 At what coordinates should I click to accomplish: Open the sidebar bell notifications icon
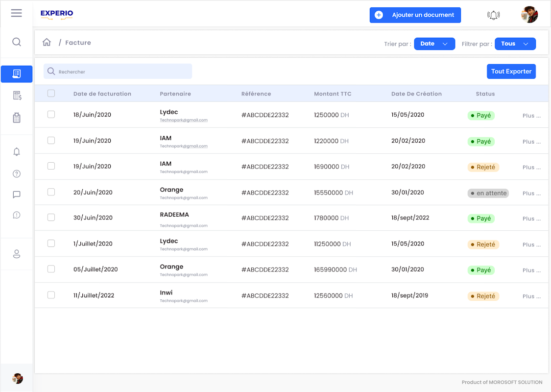click(x=17, y=152)
